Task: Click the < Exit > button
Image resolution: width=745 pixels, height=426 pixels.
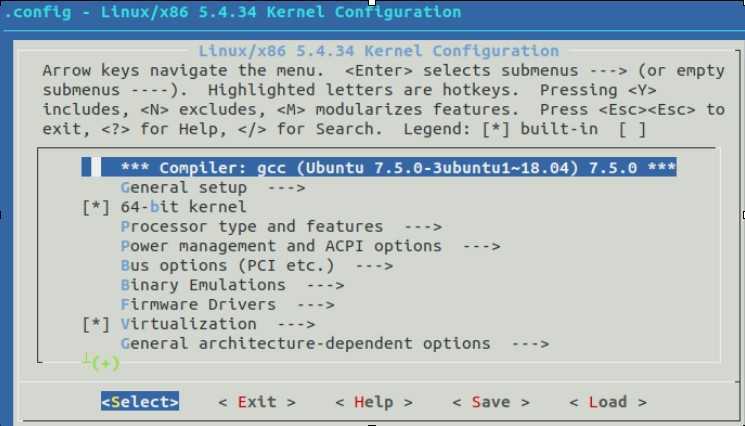Action: click(x=257, y=402)
